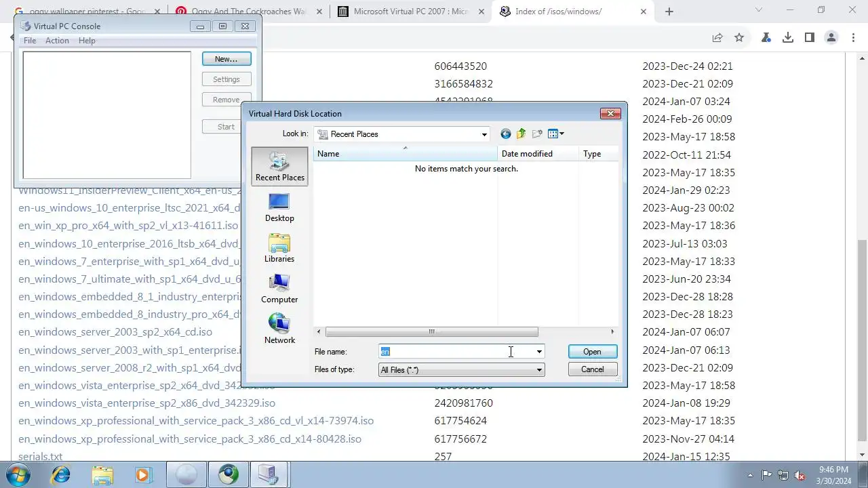Open browser profile avatar

(831, 38)
